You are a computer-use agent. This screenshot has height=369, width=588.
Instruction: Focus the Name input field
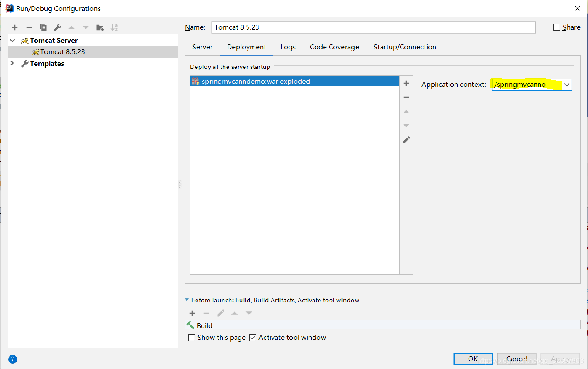(x=374, y=27)
